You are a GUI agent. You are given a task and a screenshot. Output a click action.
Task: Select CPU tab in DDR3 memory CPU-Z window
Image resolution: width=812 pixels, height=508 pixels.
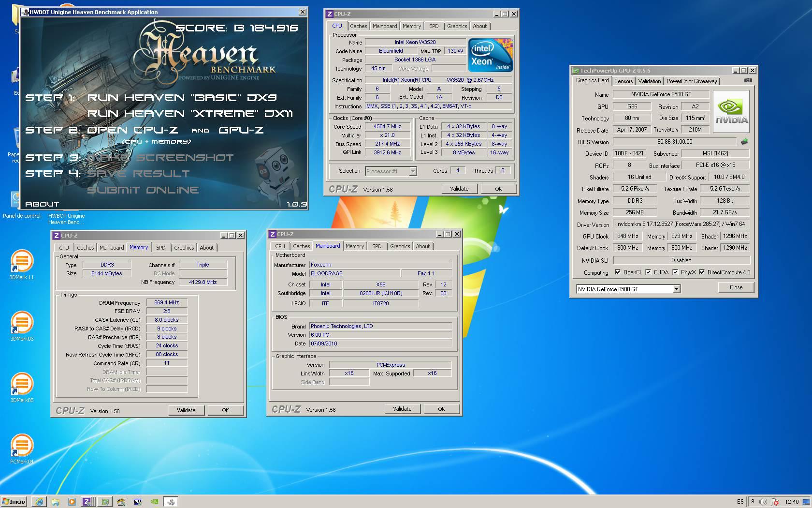pyautogui.click(x=64, y=248)
